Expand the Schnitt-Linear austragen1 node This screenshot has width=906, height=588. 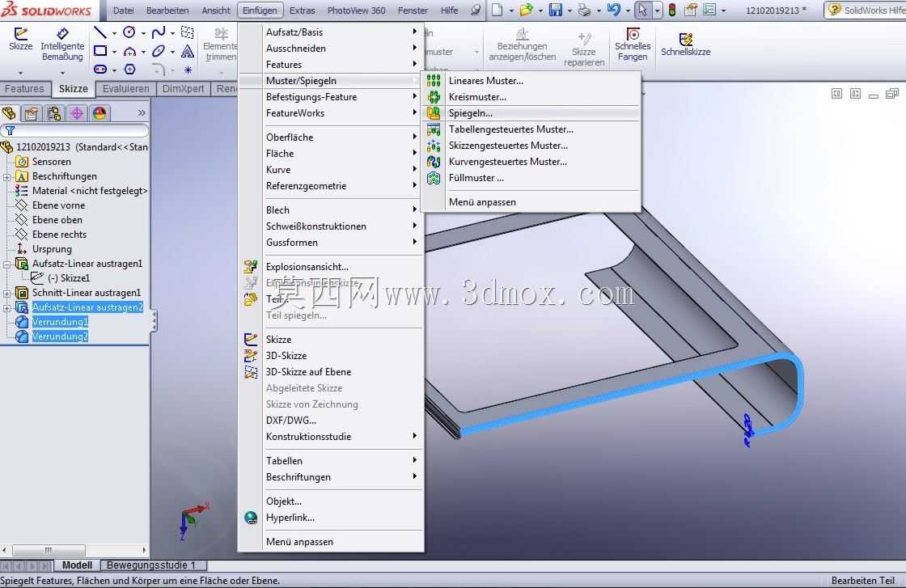7,294
